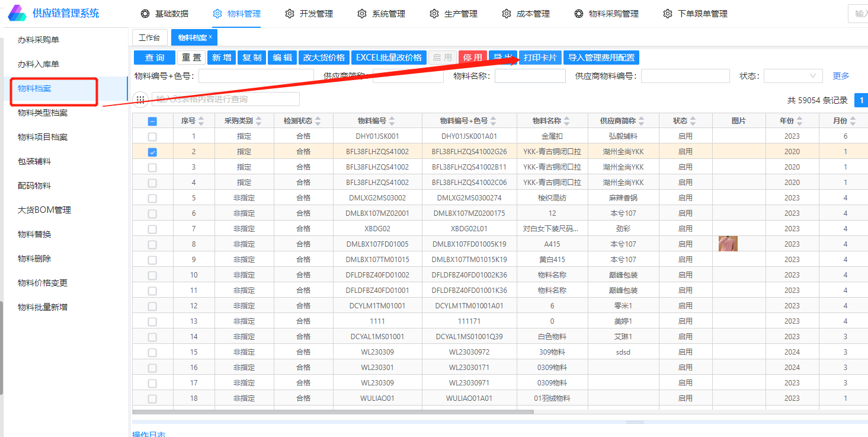This screenshot has height=437, width=868.
Task: Sort the table by 物料编号 column arrows
Action: click(393, 121)
